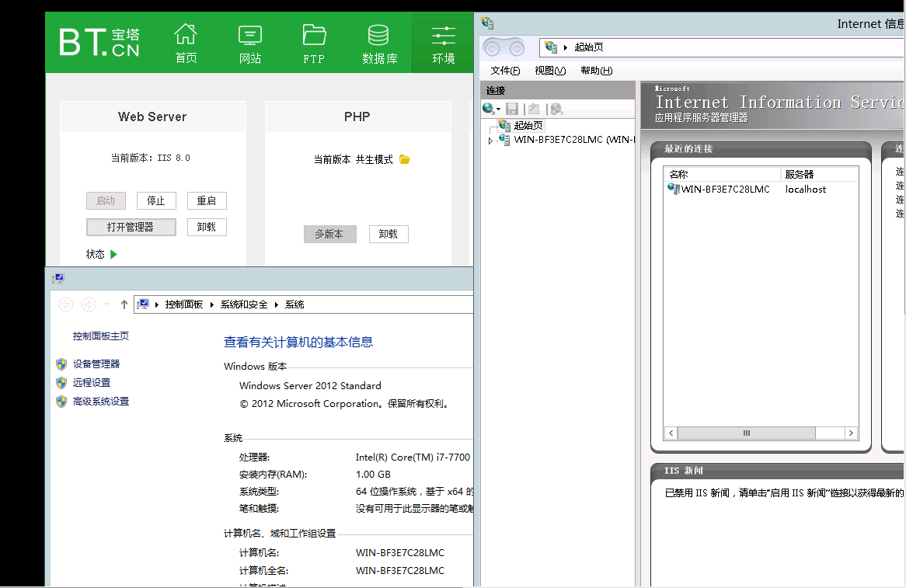The width and height of the screenshot is (906, 588).
Task: Click the disabled 启动 button
Action: 106,200
